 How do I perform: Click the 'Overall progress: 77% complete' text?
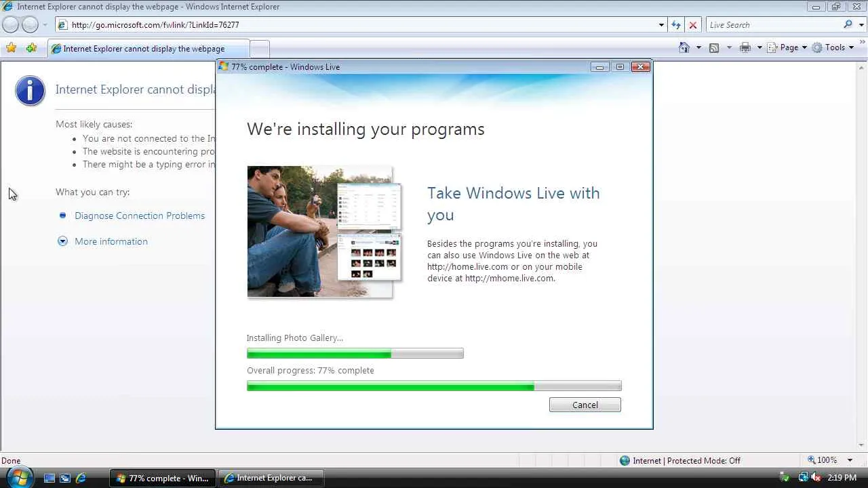pyautogui.click(x=311, y=371)
